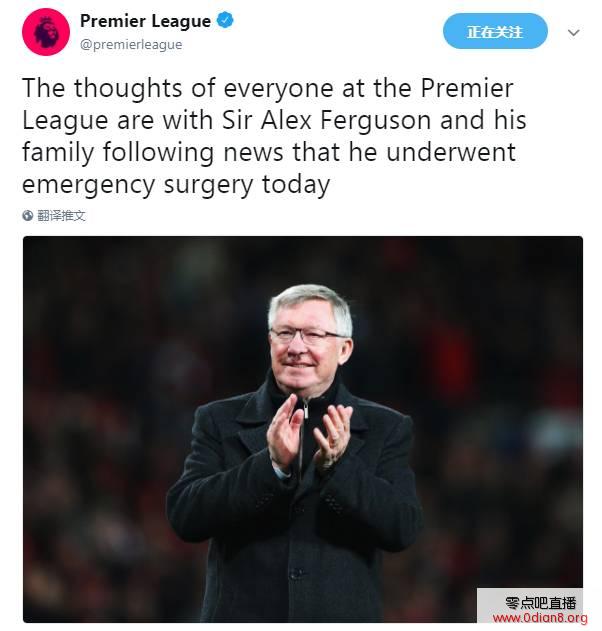This screenshot has width=602, height=631.
Task: Expand the tweet options chevron menu
Action: click(573, 32)
